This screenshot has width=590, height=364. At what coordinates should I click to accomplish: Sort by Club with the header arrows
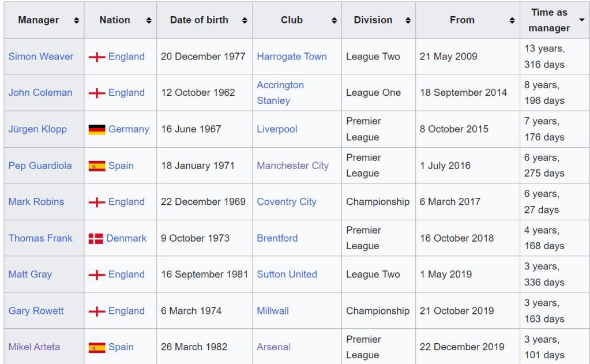(334, 20)
